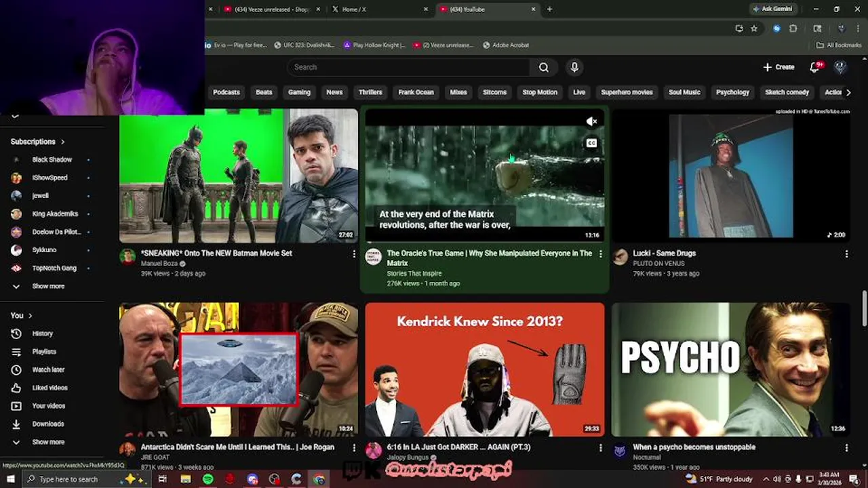The height and width of the screenshot is (488, 868).
Task: Click the video title 'The Oracle's True Game'
Action: tap(489, 258)
